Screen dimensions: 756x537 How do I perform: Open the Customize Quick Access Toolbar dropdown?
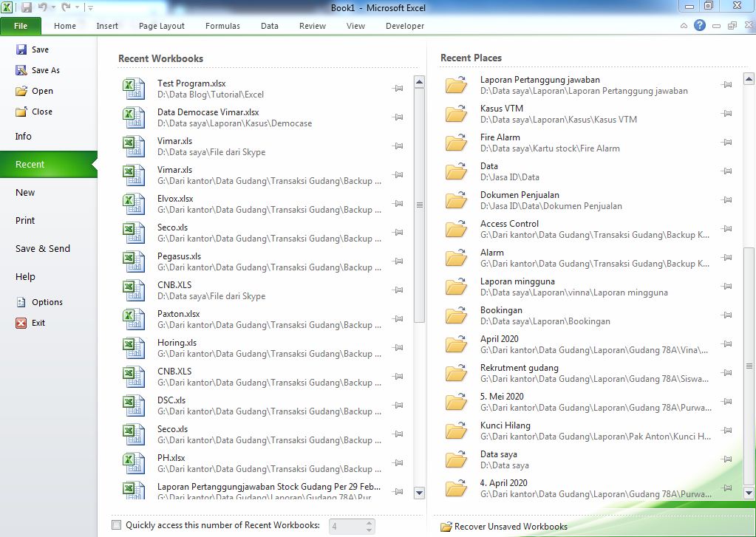coord(89,7)
